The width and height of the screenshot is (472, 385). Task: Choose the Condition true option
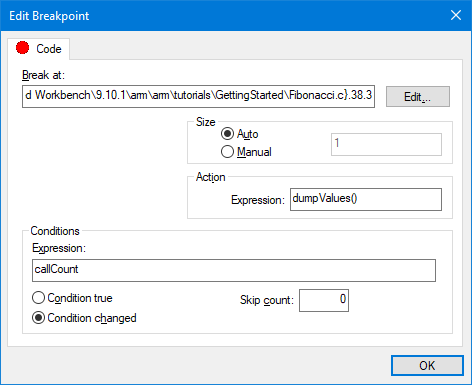[72, 298]
